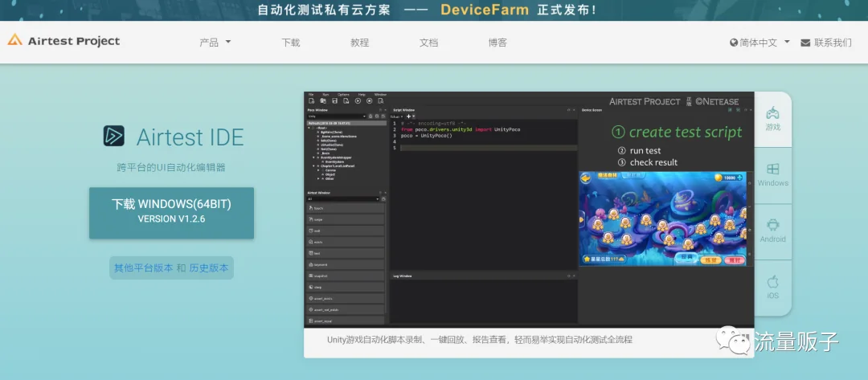Collapse the Root tree node
The width and height of the screenshot is (868, 380).
pyautogui.click(x=309, y=128)
